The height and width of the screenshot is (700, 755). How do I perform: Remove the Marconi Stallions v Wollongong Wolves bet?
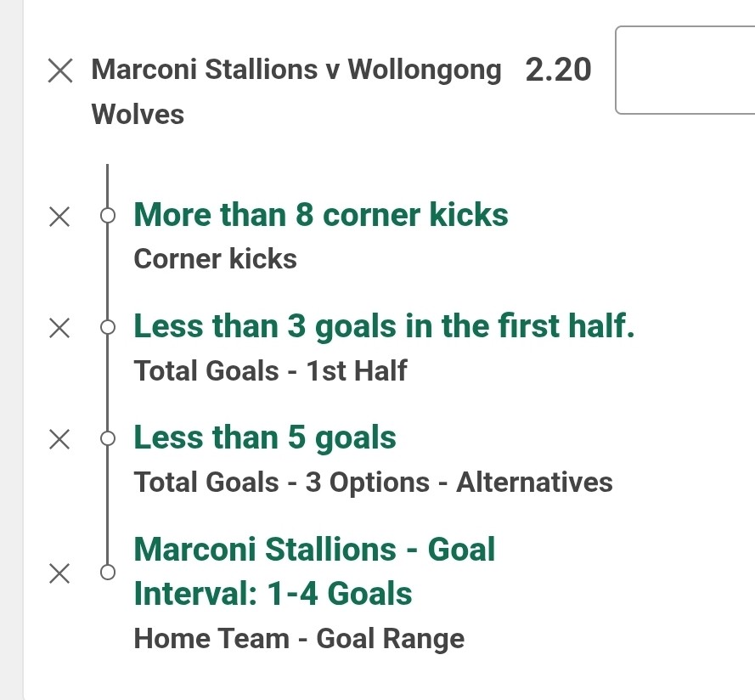[60, 71]
